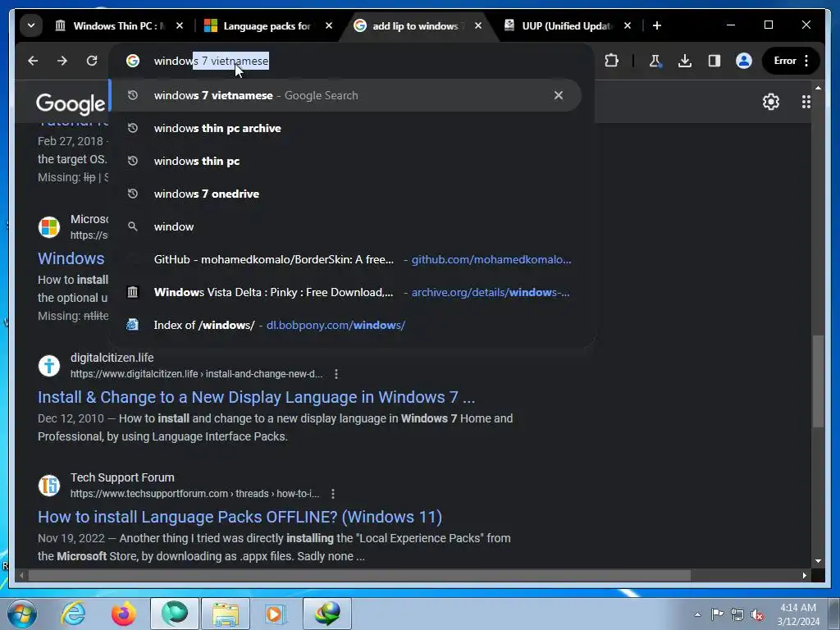Reload the current page
Screen dimensions: 840x630
tap(92, 61)
